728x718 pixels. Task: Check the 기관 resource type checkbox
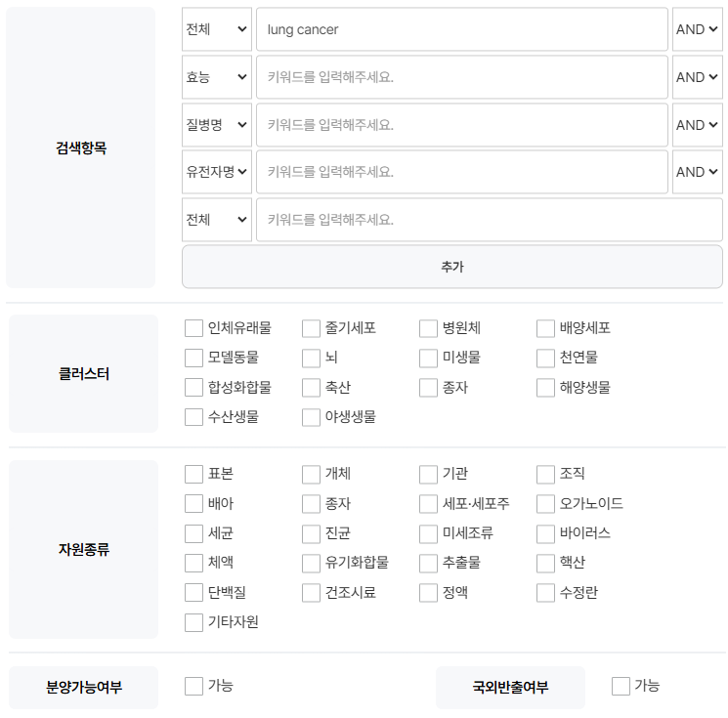point(428,474)
